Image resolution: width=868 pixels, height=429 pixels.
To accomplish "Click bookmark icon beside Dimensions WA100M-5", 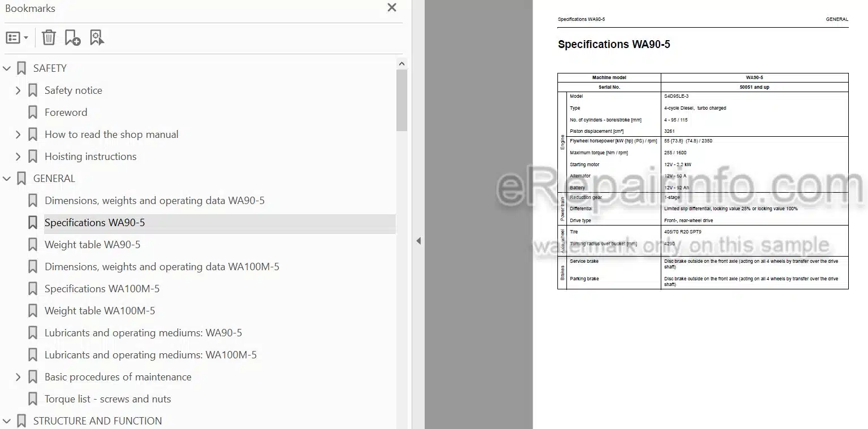I will (x=33, y=267).
